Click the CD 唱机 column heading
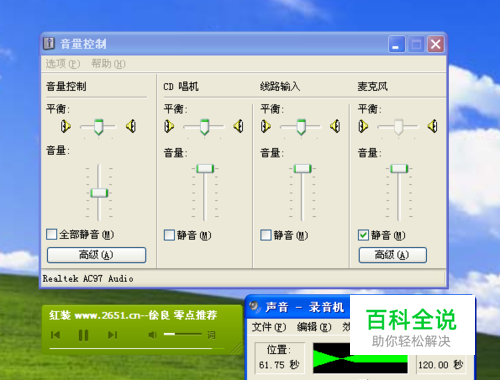 [181, 87]
